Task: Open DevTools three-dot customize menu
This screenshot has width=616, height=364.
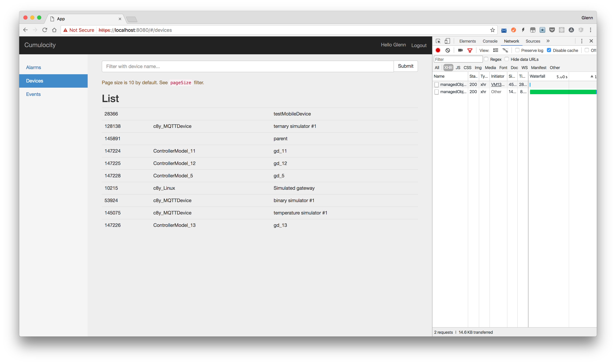Action: click(581, 41)
